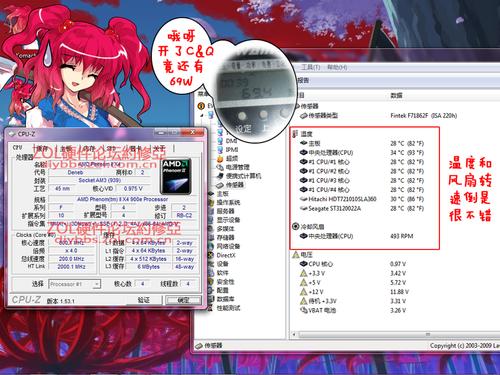Select 性能测试 benchmark tree item
The height and width of the screenshot is (375, 500).
click(x=228, y=308)
